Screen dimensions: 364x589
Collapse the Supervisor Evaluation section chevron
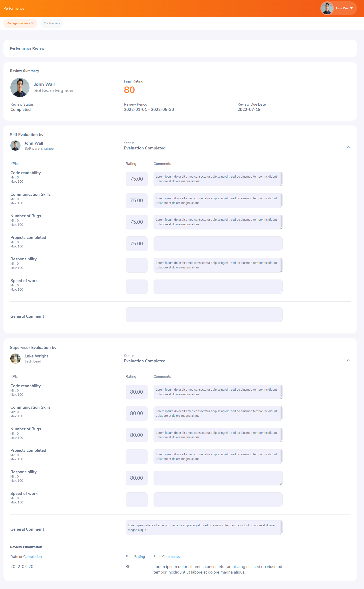click(x=348, y=360)
